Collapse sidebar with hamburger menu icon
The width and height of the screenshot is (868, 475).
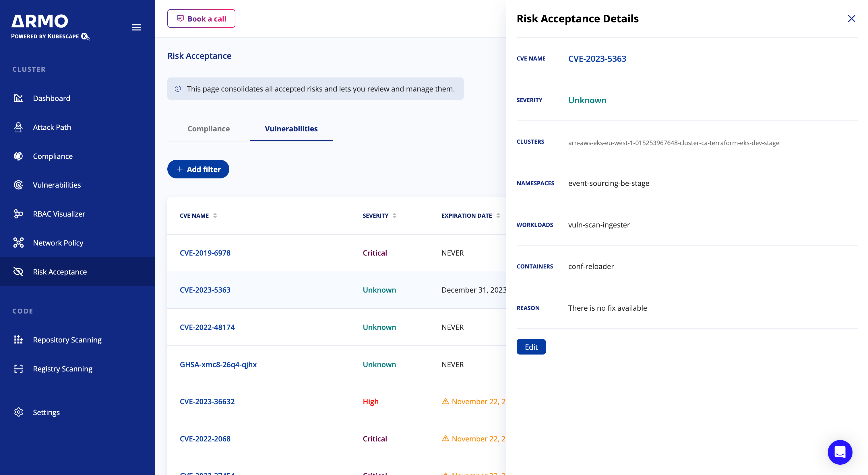coord(136,27)
